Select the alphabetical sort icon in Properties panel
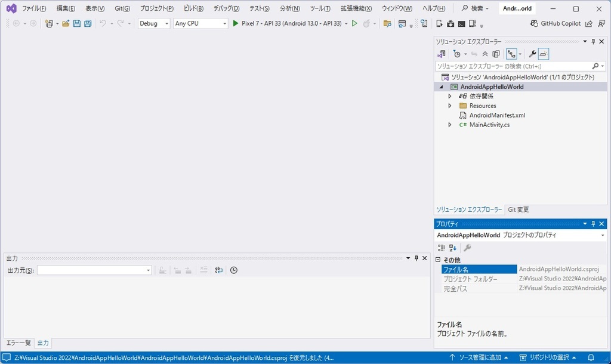611x364 pixels. coord(451,248)
